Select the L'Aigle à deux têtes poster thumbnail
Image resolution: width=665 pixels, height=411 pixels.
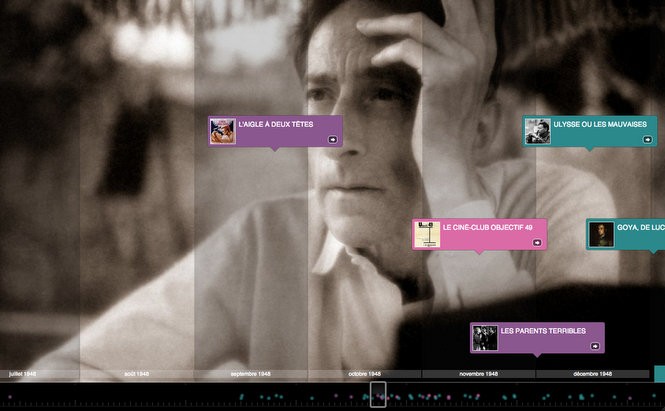pos(223,131)
